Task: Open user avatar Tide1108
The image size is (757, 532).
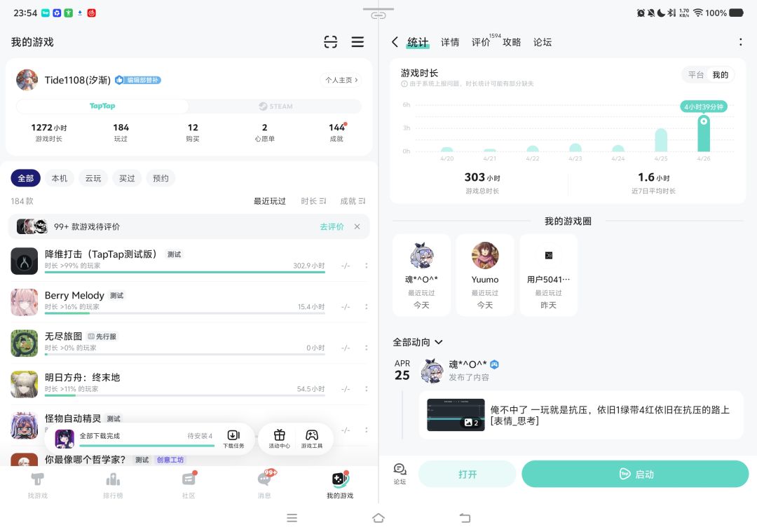Action: 27,80
